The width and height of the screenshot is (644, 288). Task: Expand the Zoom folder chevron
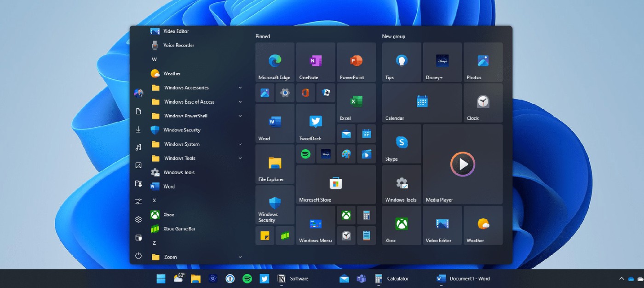[x=240, y=257]
